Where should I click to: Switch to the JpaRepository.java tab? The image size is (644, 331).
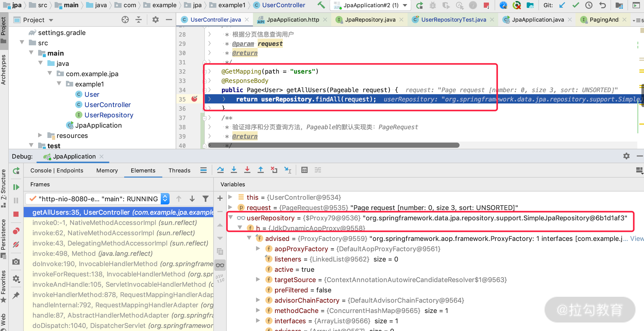click(x=370, y=20)
